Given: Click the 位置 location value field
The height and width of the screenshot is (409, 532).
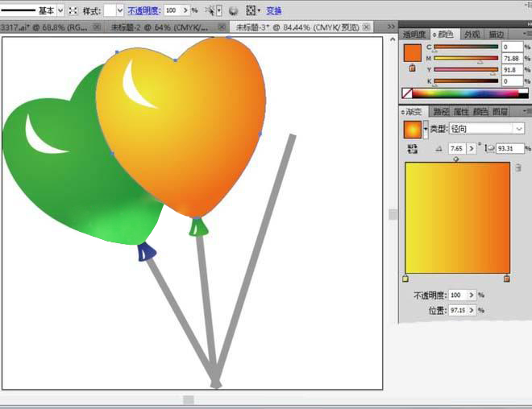Looking at the screenshot, I should pos(458,310).
